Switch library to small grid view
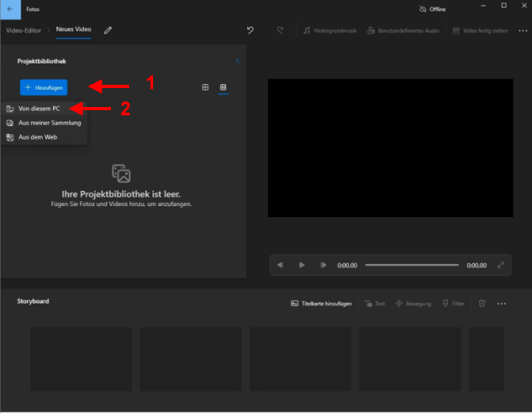 pos(223,87)
